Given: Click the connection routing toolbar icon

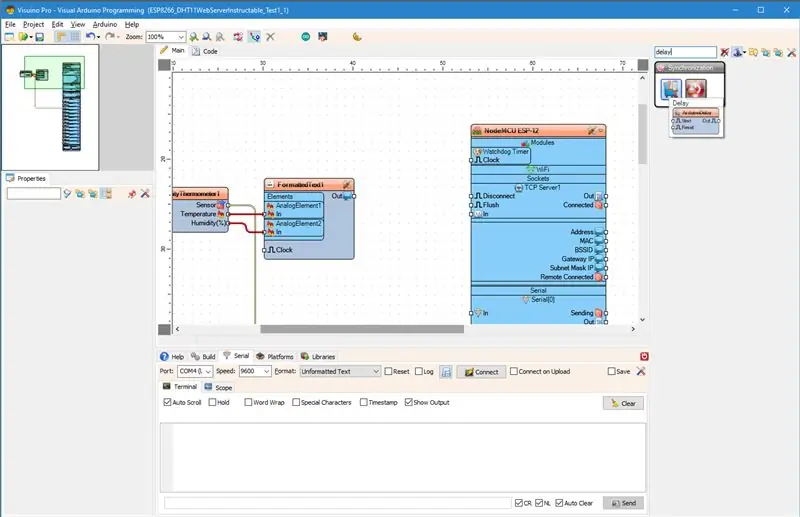Looking at the screenshot, I should 254,37.
